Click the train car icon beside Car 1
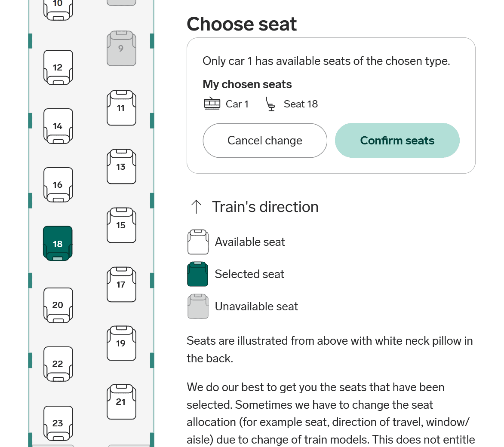The image size is (504, 447). 212,104
